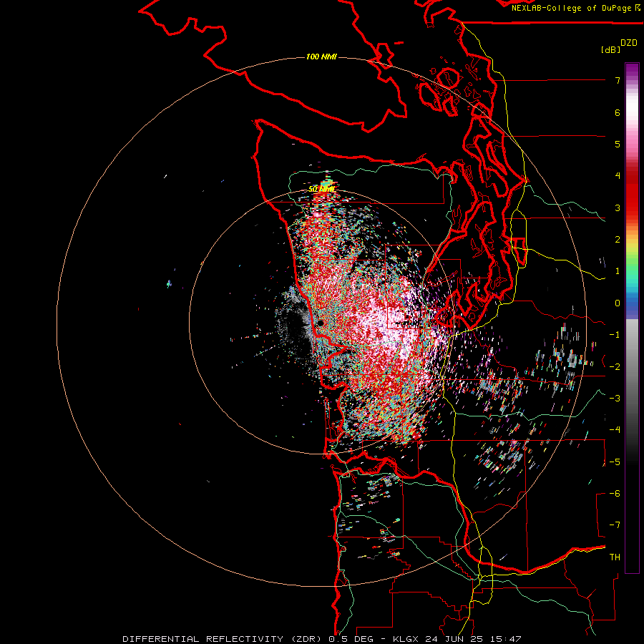Click the -4 dB color scale tick label
This screenshot has width=644, height=644.
615,430
